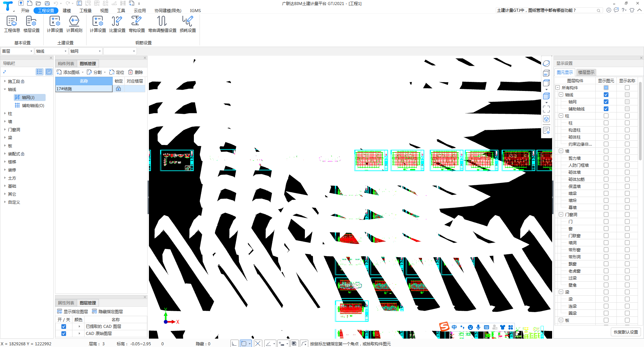Click the search icon in help box
This screenshot has height=347, width=644.
point(598,10)
